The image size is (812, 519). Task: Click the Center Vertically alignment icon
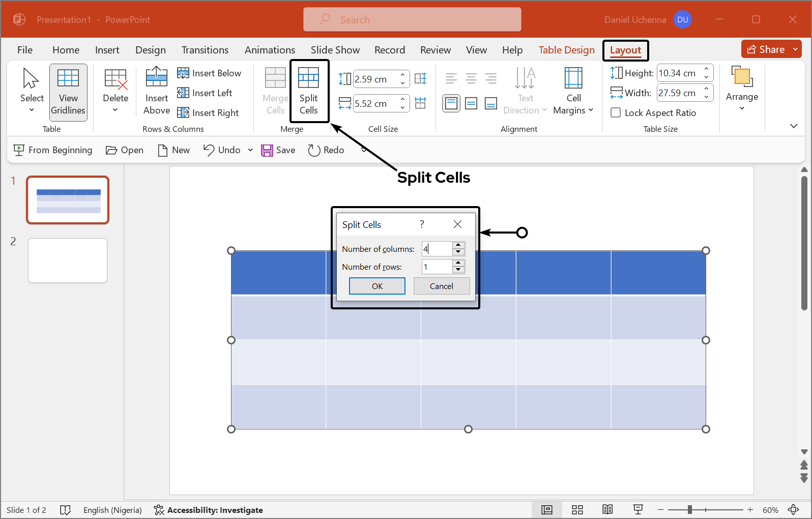pyautogui.click(x=471, y=104)
